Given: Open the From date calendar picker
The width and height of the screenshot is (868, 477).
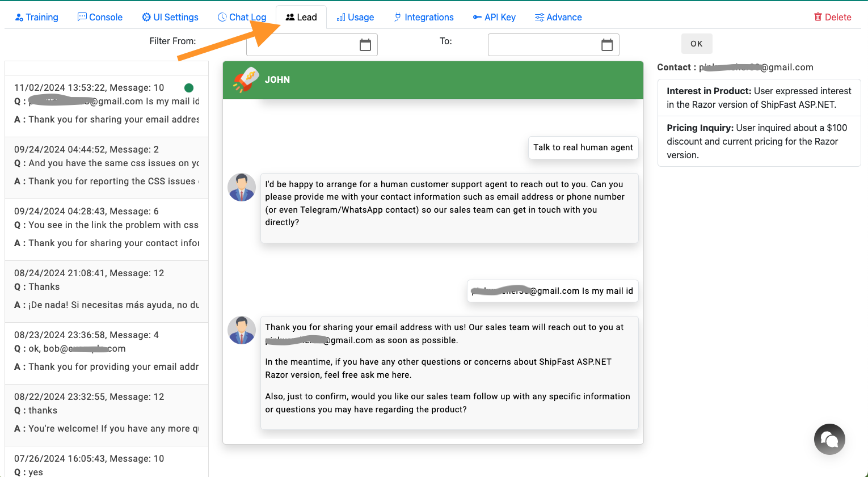Looking at the screenshot, I should tap(366, 44).
